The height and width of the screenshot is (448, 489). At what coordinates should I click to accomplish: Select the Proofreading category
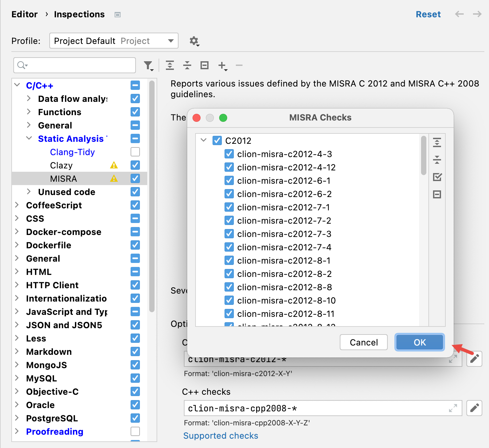[x=55, y=431]
